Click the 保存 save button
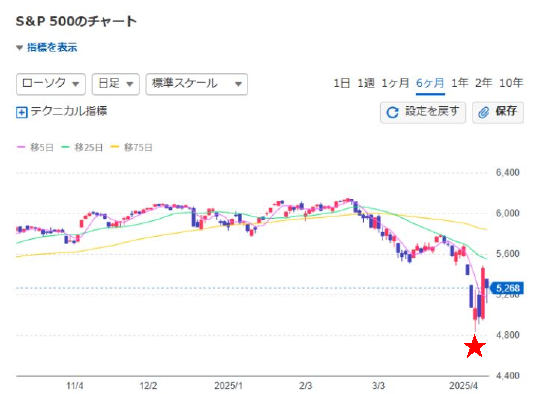 tap(498, 112)
